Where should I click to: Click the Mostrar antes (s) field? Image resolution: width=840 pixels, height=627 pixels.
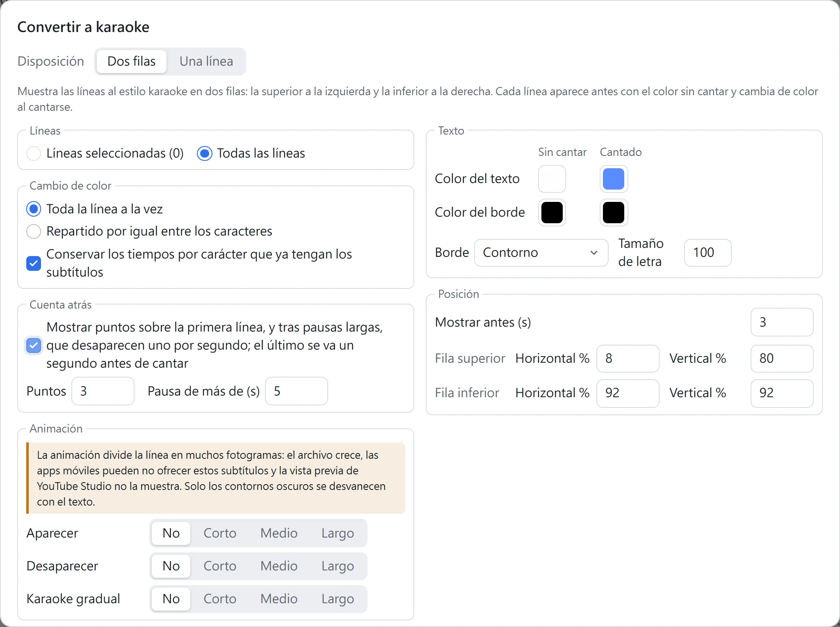coord(782,323)
